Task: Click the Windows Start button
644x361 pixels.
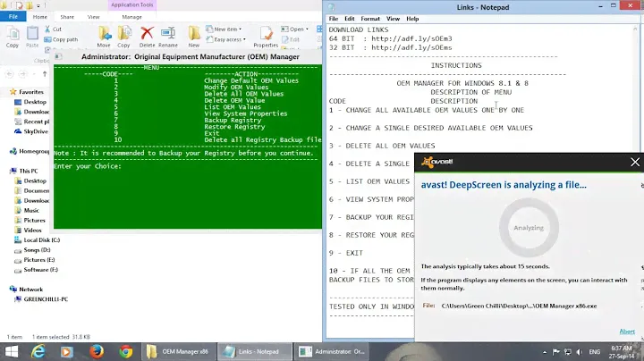Action: click(13, 350)
